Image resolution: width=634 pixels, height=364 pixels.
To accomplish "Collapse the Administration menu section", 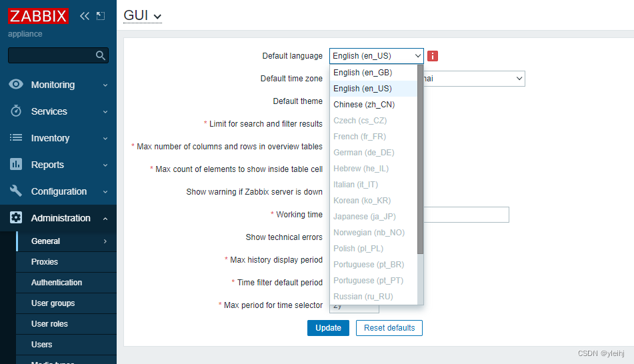I will pos(105,218).
